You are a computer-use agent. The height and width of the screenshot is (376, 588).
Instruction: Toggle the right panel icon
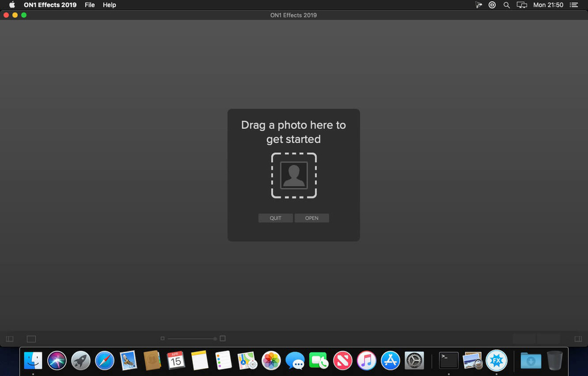[x=578, y=339]
